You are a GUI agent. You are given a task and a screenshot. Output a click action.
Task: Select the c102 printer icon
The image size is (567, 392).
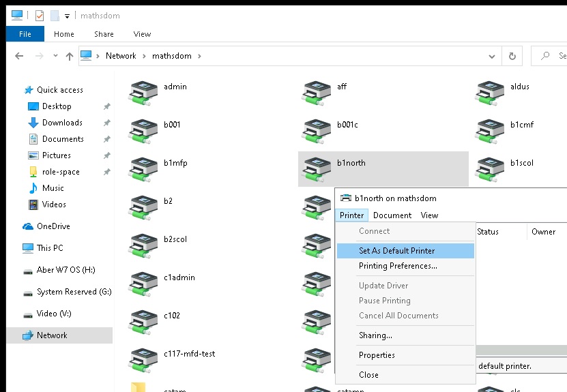[x=144, y=321]
